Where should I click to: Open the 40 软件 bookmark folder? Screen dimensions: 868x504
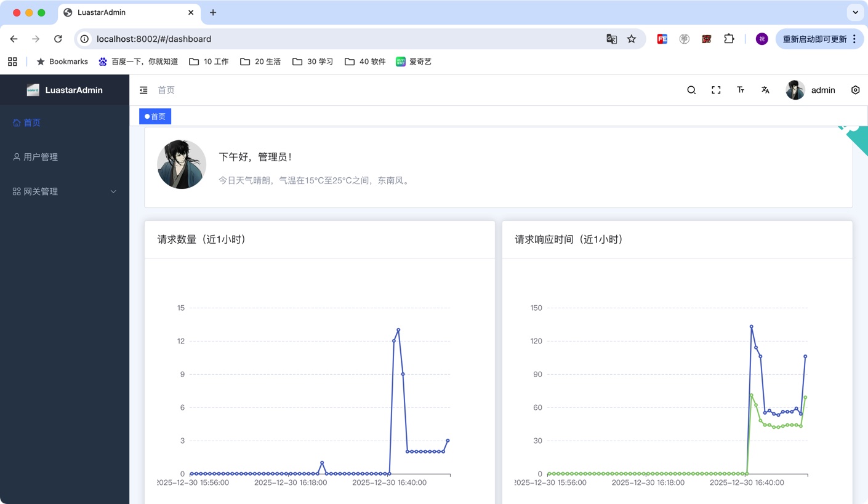pyautogui.click(x=365, y=62)
